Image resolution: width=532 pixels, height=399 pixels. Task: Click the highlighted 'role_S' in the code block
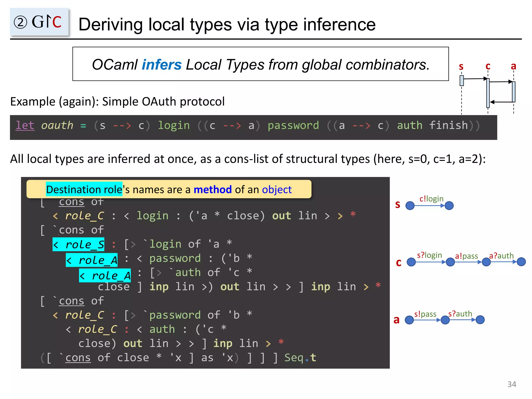tap(79, 244)
